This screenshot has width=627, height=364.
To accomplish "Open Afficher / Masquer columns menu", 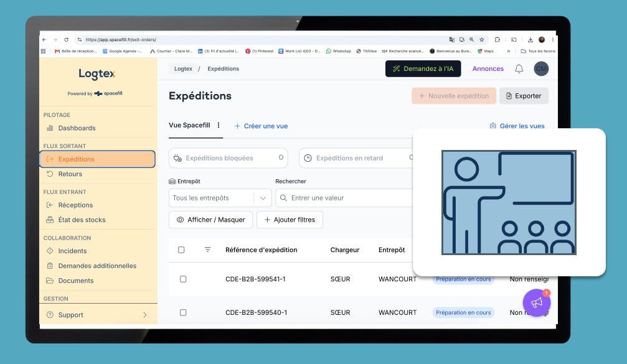I will tap(210, 220).
